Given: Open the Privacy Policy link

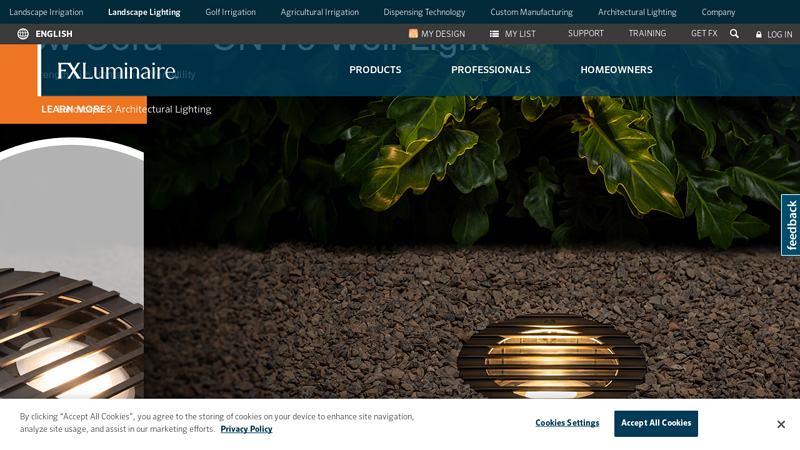Looking at the screenshot, I should point(246,429).
